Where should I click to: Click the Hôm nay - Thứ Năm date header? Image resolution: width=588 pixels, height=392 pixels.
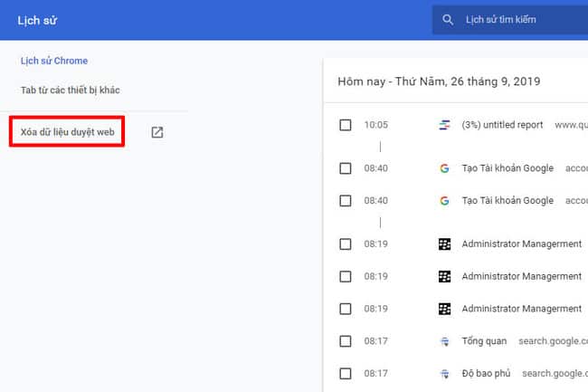click(439, 81)
